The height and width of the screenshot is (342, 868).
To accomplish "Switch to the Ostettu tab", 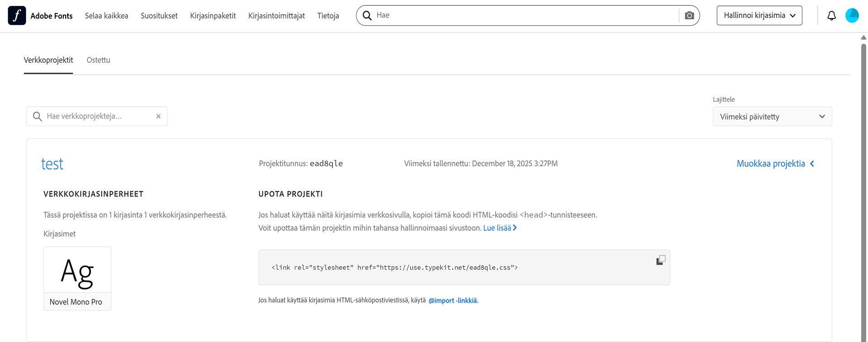I will click(x=98, y=60).
